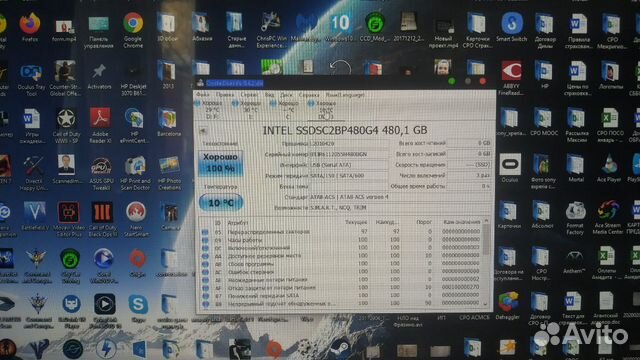Viewport: 640px width, 360px height.
Task: Launch Movavi Video Editor Plus
Action: (x=69, y=220)
